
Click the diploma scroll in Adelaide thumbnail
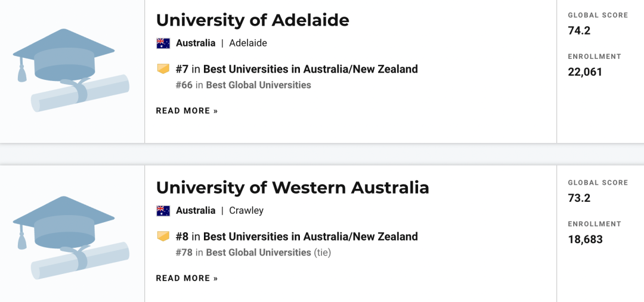pos(80,94)
